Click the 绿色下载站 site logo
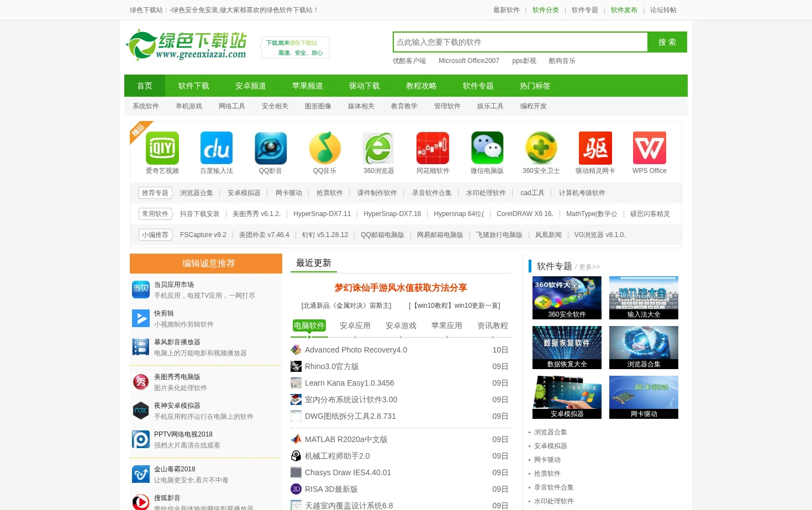812x510 pixels. click(186, 45)
